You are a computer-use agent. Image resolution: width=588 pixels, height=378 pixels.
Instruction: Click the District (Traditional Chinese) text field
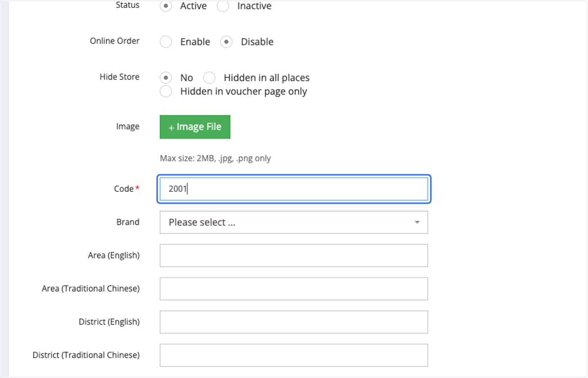[294, 355]
